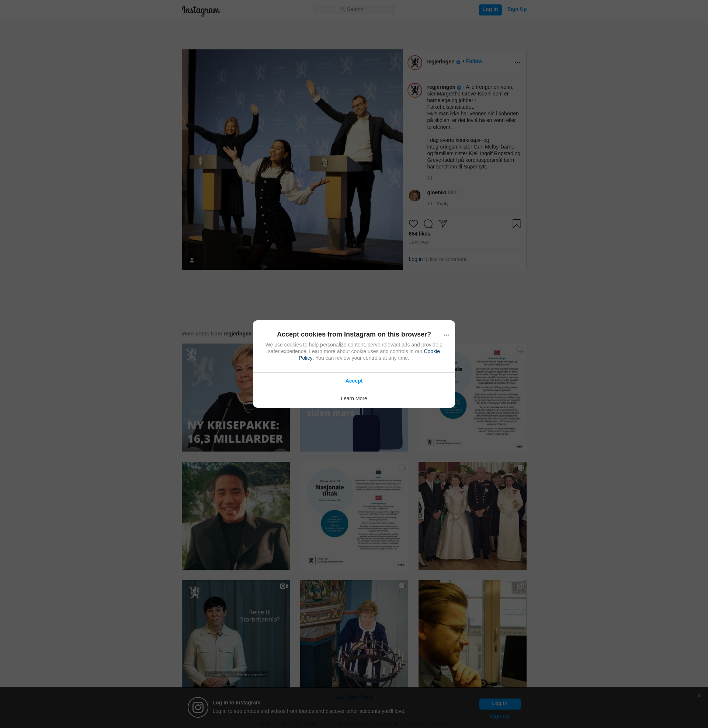708x728 pixels.
Task: Click the Log In button in top header
Action: pyautogui.click(x=490, y=10)
